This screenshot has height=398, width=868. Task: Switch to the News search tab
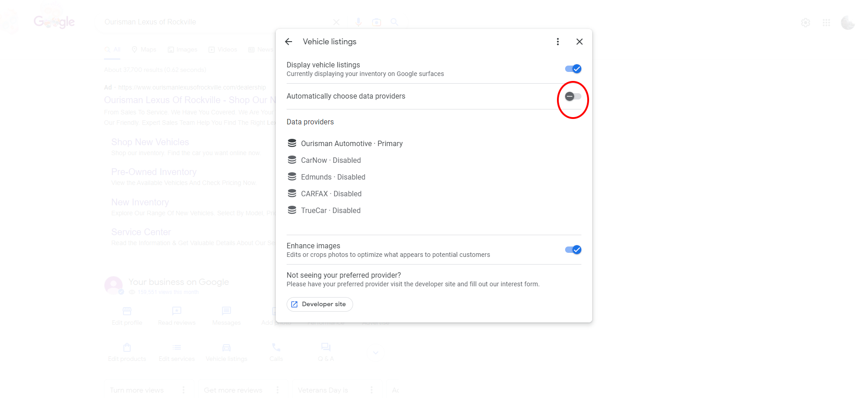pos(261,50)
